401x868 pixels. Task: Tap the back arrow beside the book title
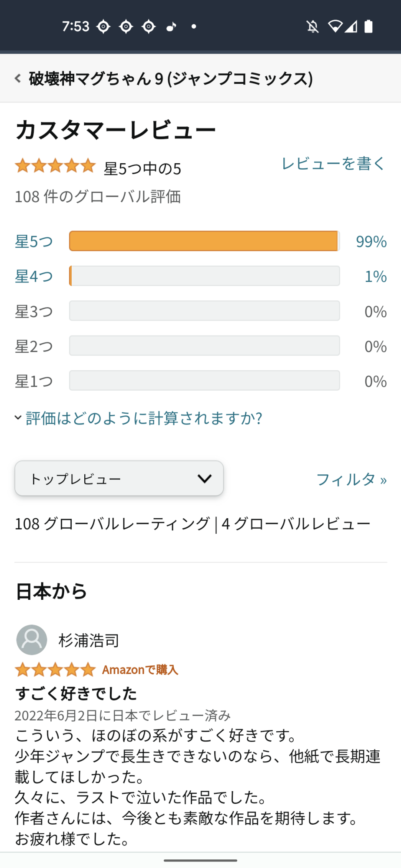18,79
